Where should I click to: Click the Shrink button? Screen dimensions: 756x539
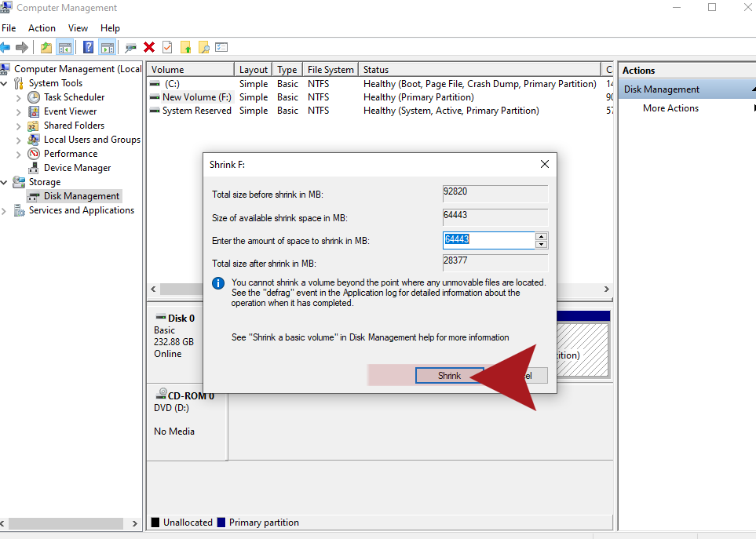point(449,376)
